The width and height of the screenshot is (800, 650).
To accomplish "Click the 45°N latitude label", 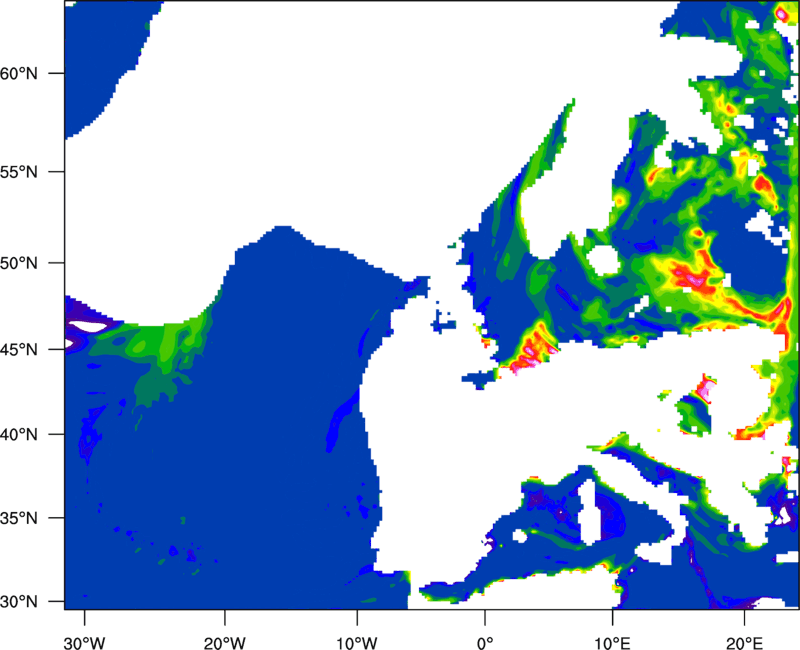I will (x=19, y=349).
